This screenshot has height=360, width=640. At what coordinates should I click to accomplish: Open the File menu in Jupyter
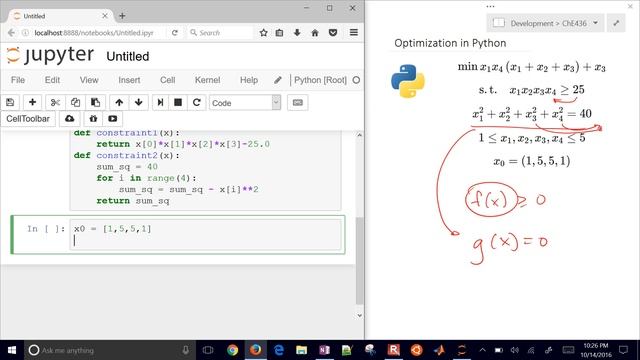click(18, 80)
